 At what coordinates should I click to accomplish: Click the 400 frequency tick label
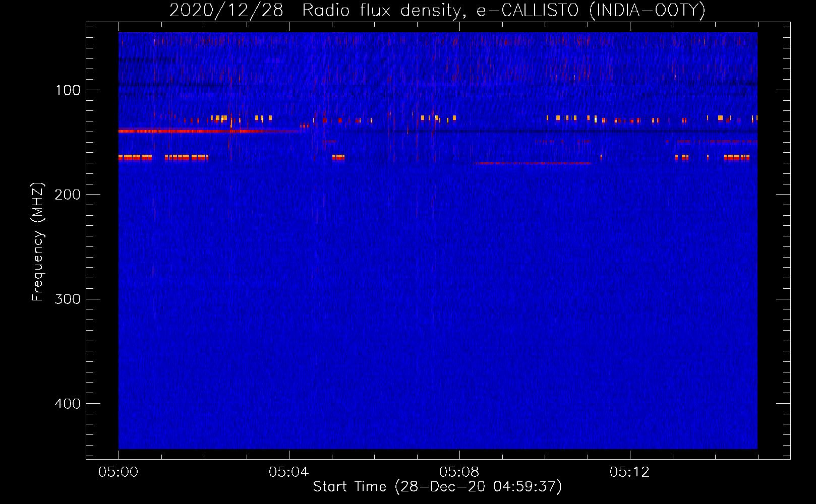pos(68,404)
